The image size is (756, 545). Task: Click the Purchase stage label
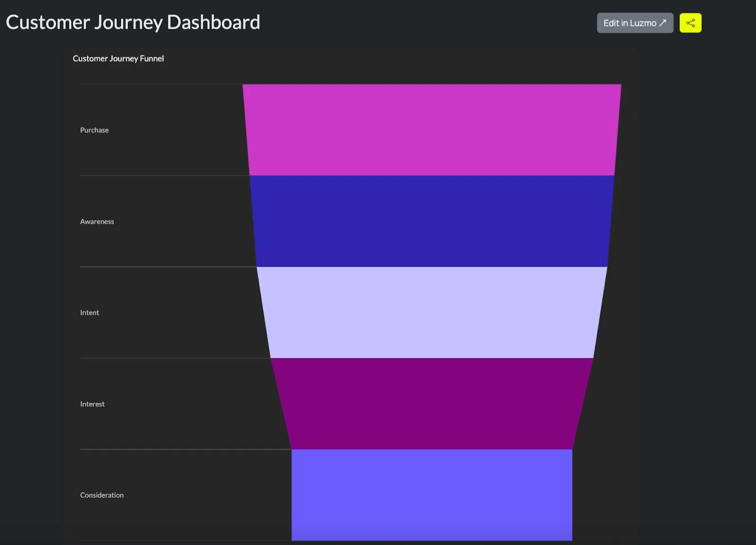tap(94, 130)
